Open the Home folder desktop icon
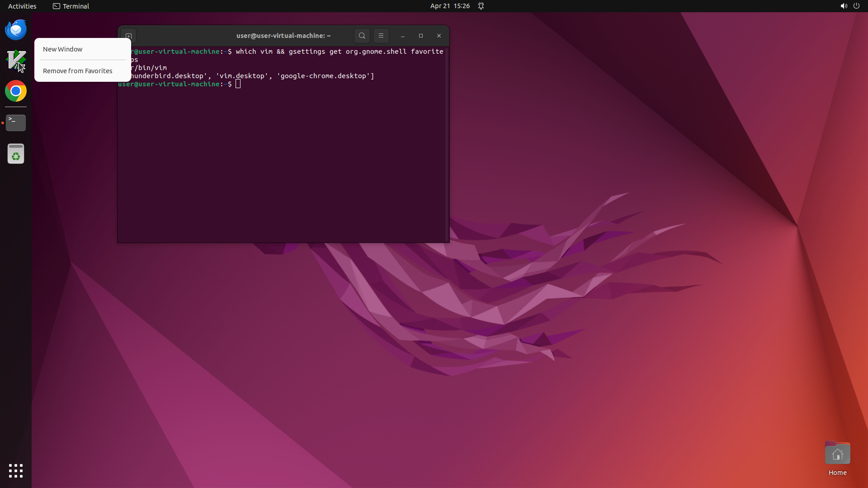This screenshot has width=868, height=488. click(x=837, y=454)
